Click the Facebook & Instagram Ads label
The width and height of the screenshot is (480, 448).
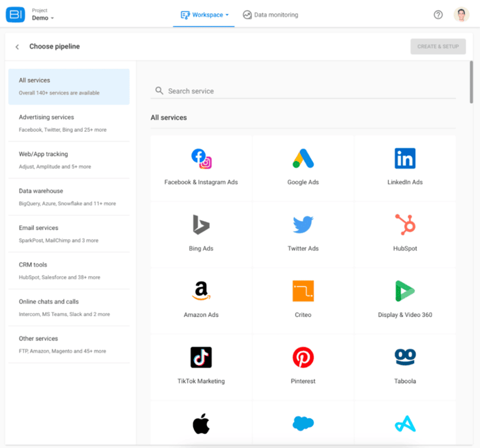[x=201, y=182]
